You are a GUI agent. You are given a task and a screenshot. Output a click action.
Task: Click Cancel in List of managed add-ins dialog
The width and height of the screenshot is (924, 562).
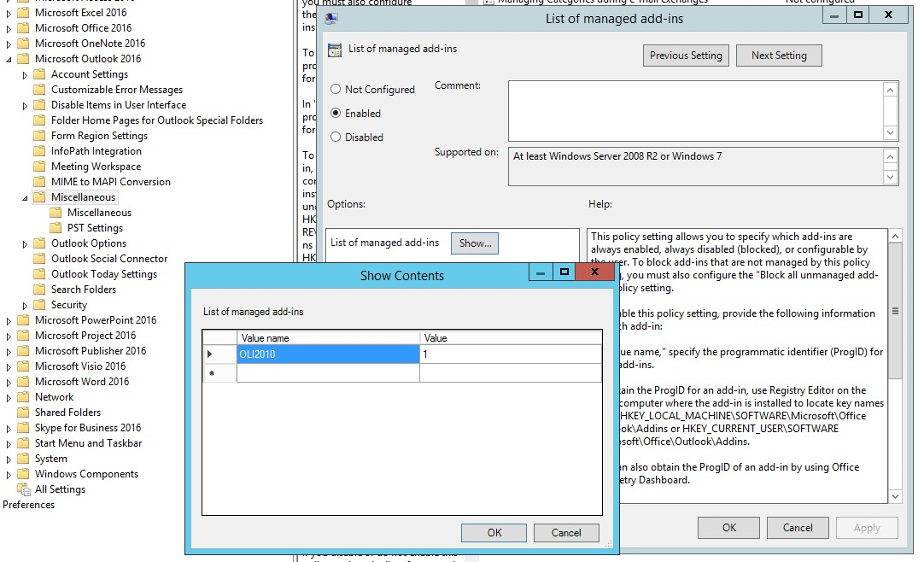tap(798, 528)
